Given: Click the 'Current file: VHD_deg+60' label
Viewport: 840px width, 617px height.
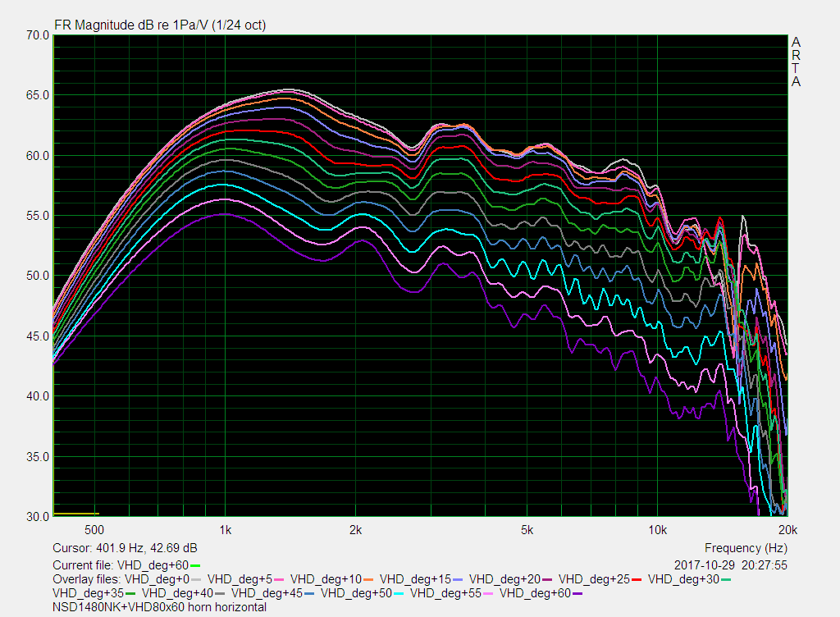Looking at the screenshot, I should click(x=121, y=565).
